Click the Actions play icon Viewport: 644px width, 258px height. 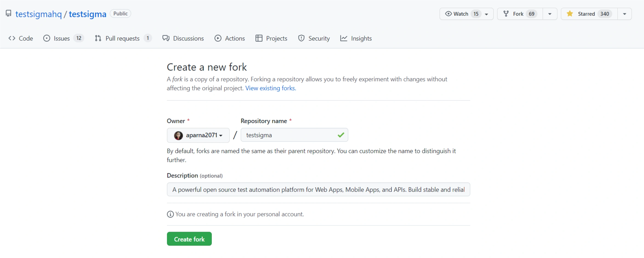pos(218,38)
